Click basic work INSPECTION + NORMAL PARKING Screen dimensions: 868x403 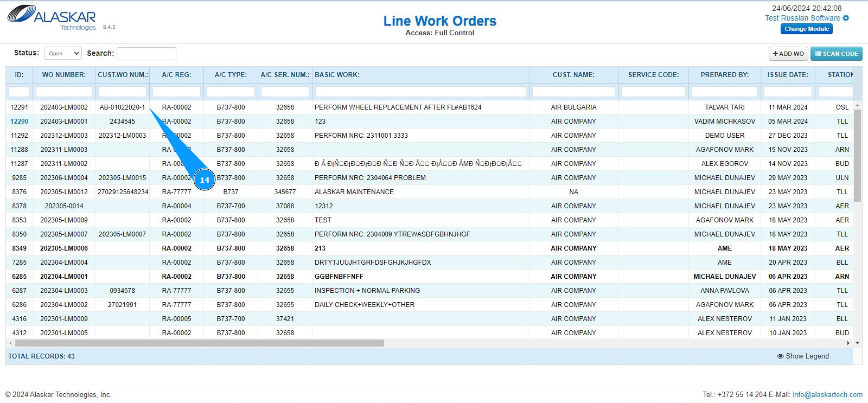(367, 291)
